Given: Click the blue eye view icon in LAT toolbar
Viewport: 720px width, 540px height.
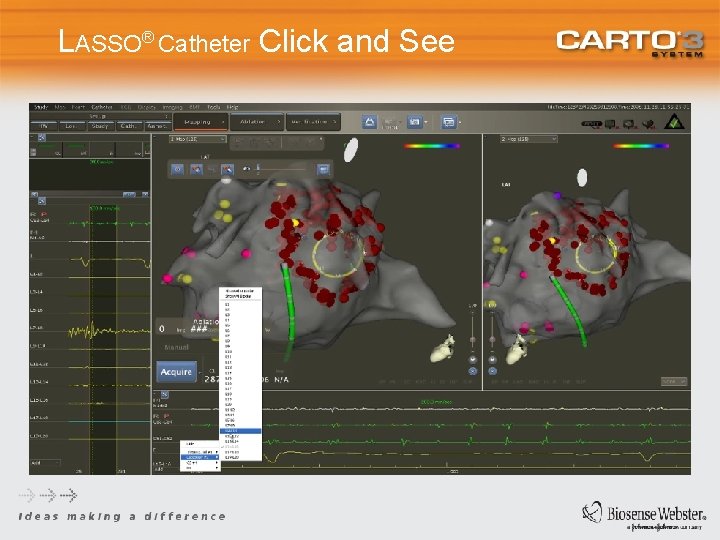Looking at the screenshot, I should click(x=178, y=169).
